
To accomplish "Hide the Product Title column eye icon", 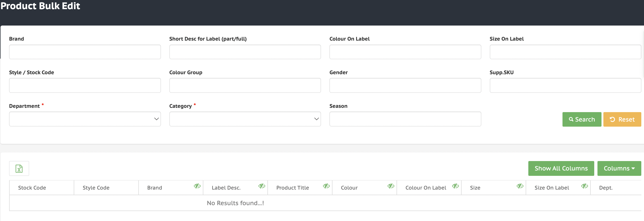I will 326,186.
